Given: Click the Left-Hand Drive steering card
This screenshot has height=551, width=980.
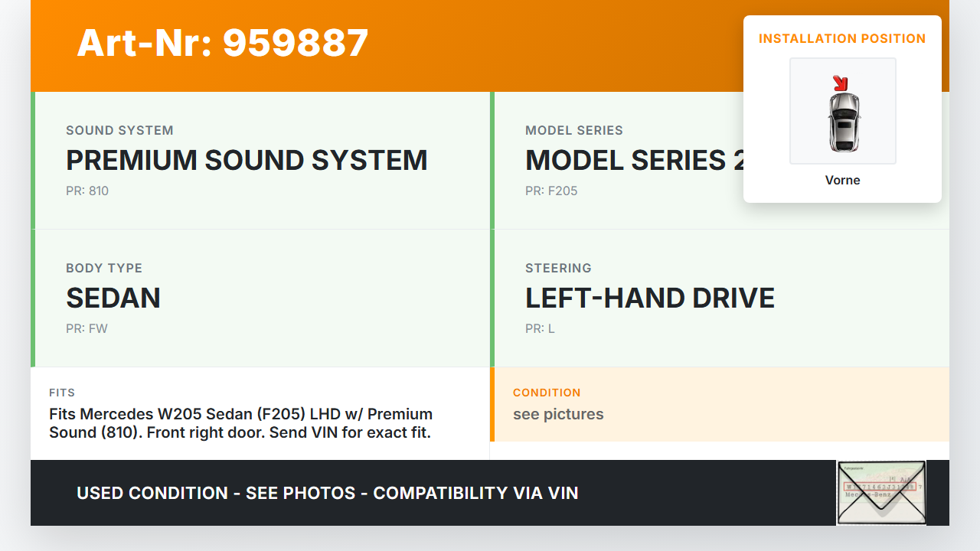Looking at the screenshot, I should tap(720, 298).
